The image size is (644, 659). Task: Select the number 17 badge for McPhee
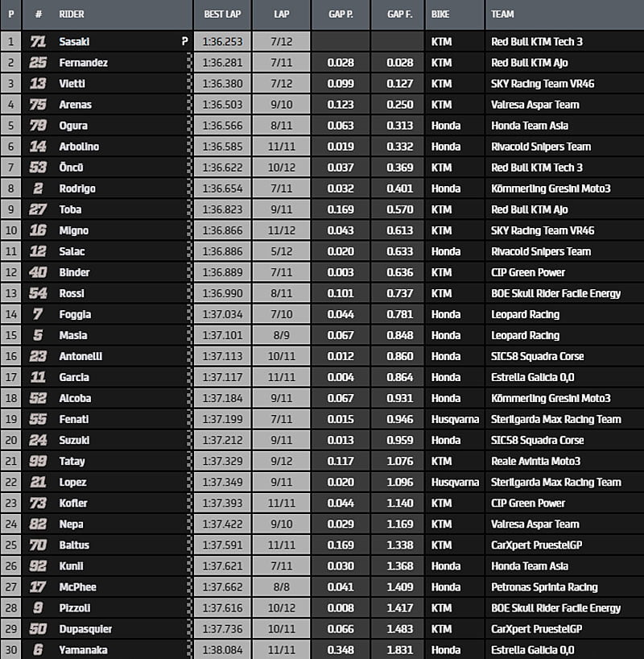point(37,586)
